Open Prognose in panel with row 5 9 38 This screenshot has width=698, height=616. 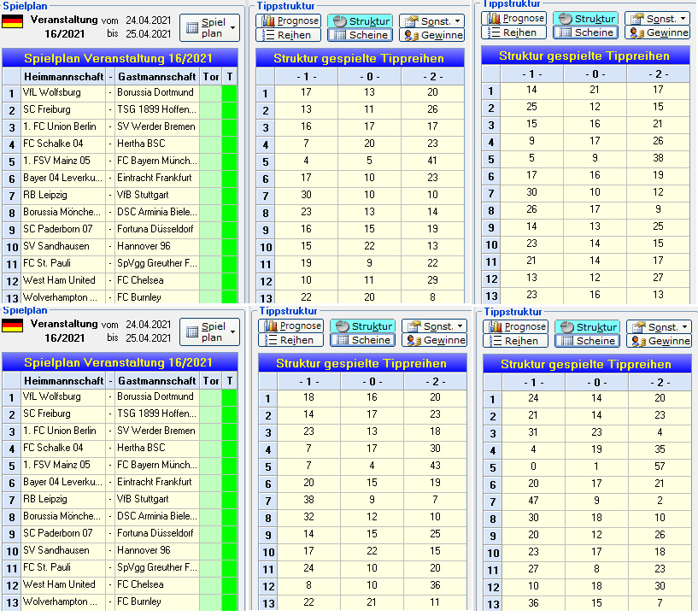click(514, 18)
